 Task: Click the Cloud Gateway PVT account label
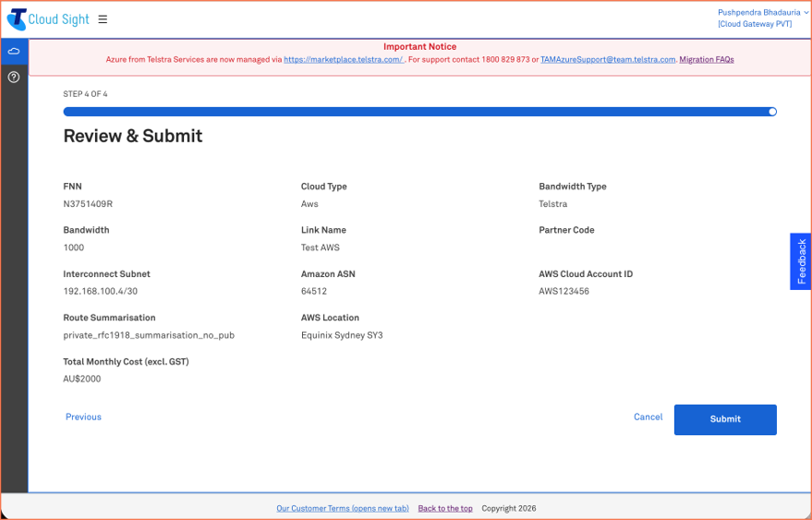tap(755, 24)
